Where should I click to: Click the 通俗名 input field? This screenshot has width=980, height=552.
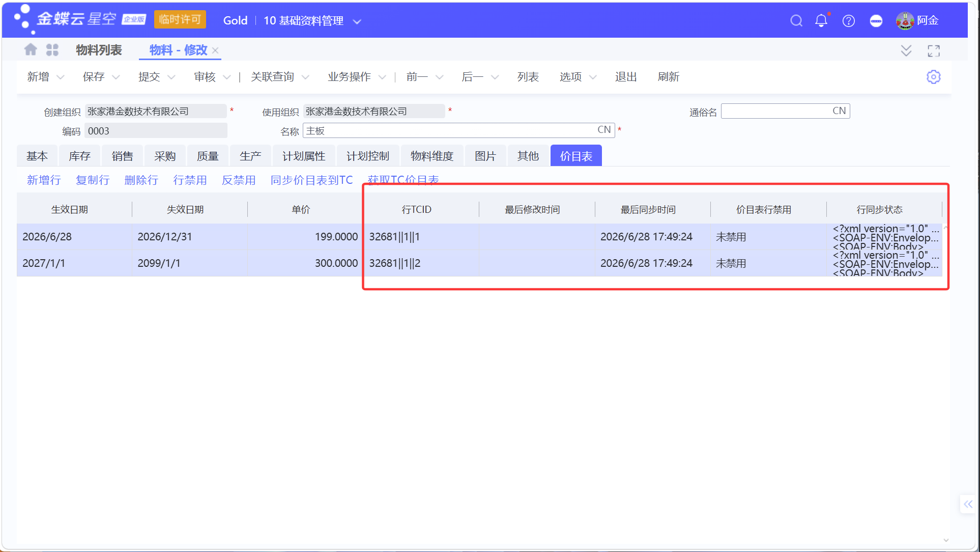coord(785,111)
